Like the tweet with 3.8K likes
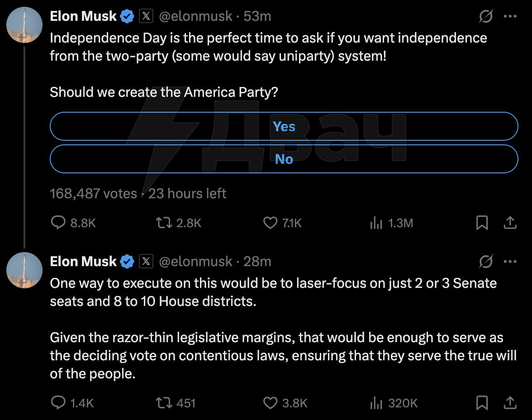The image size is (532, 420). 285,403
